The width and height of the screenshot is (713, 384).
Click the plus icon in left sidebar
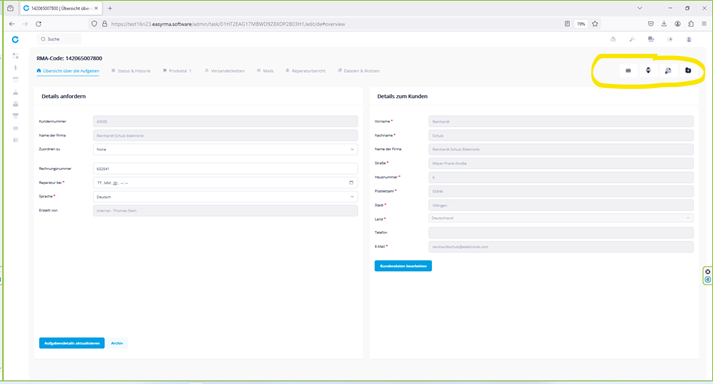15,67
